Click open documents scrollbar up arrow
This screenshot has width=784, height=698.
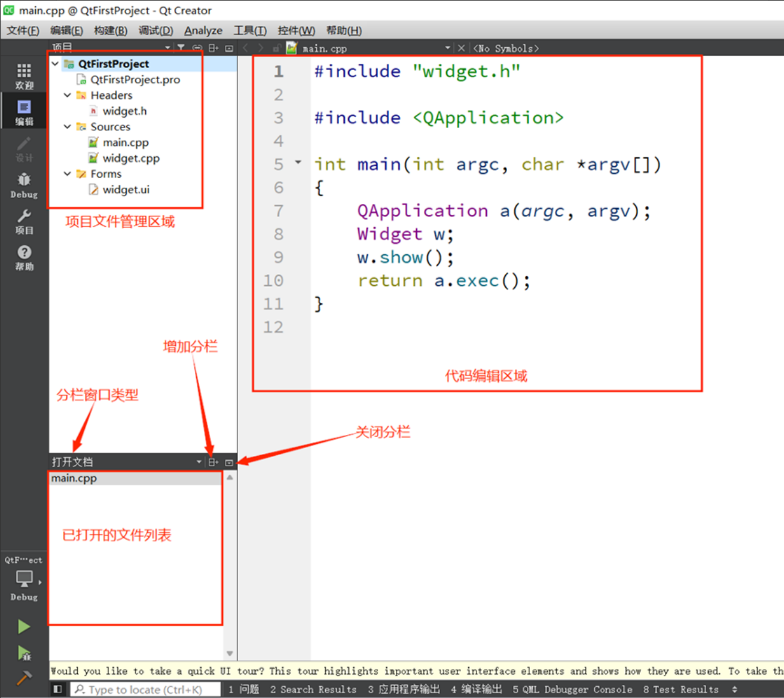(230, 477)
